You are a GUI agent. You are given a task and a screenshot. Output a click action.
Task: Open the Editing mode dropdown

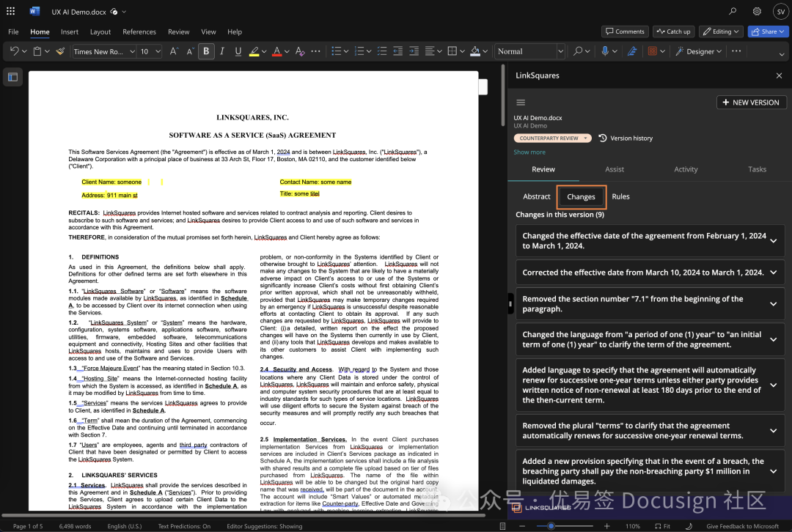721,32
